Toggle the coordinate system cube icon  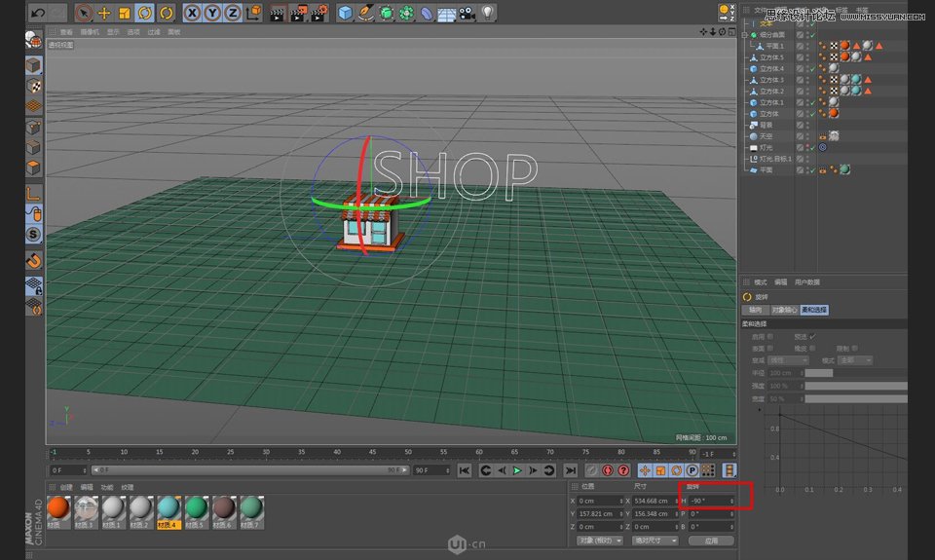pyautogui.click(x=253, y=13)
